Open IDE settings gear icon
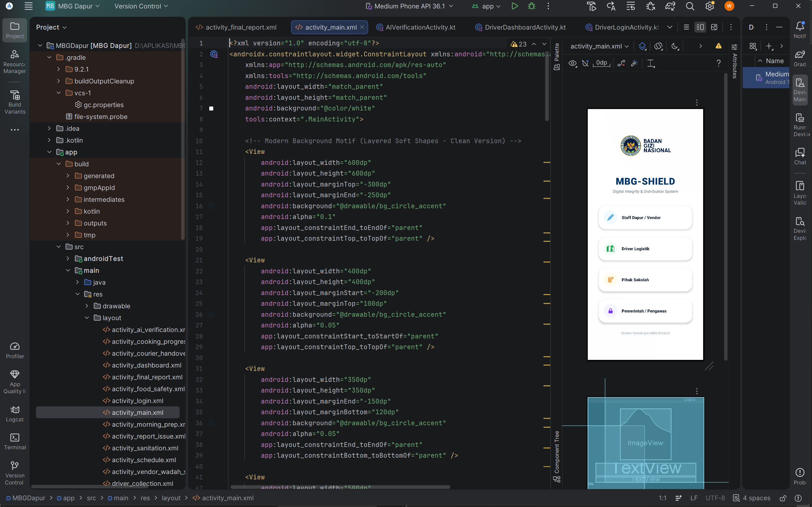This screenshot has width=812, height=507. pos(709,6)
